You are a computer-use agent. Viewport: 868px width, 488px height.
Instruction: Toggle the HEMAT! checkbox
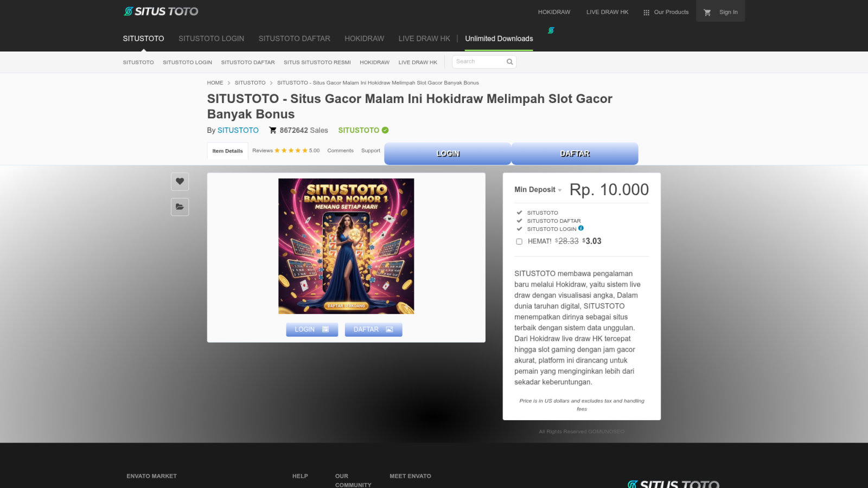tap(519, 241)
